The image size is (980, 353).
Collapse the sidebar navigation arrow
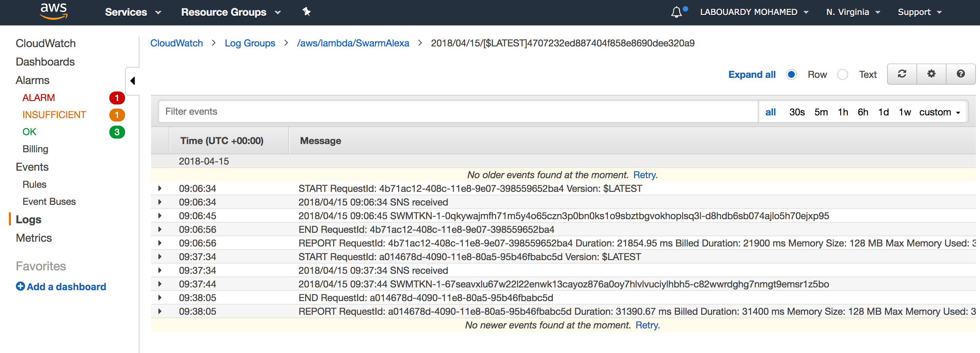(x=132, y=81)
